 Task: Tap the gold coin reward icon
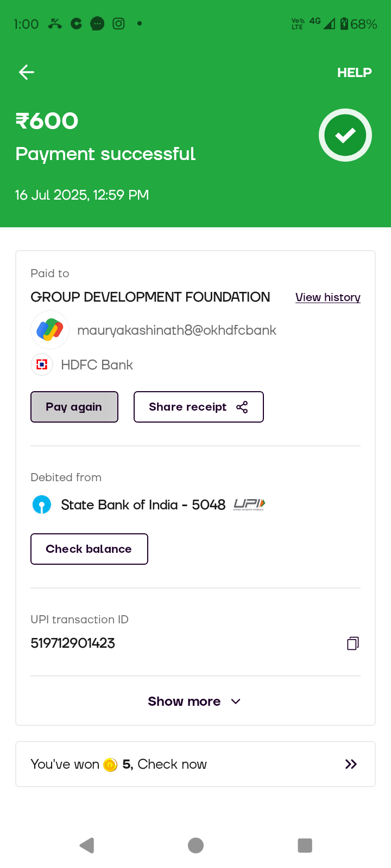[110, 764]
